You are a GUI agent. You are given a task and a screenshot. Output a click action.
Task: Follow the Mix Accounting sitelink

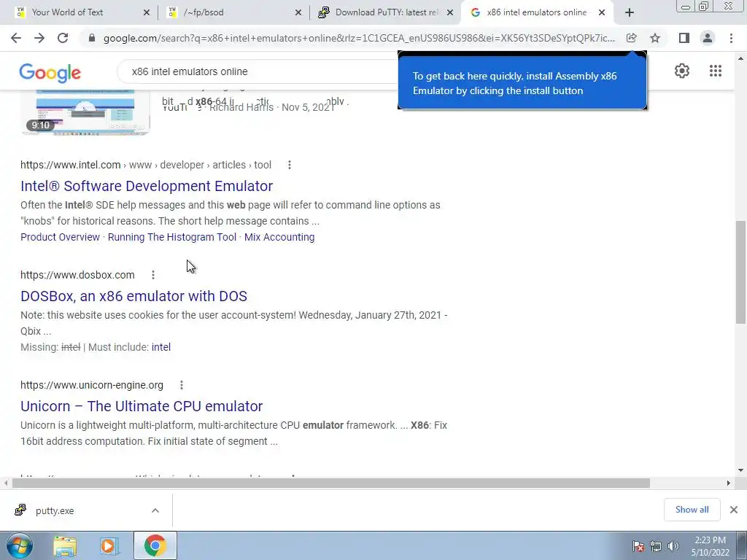(x=279, y=237)
